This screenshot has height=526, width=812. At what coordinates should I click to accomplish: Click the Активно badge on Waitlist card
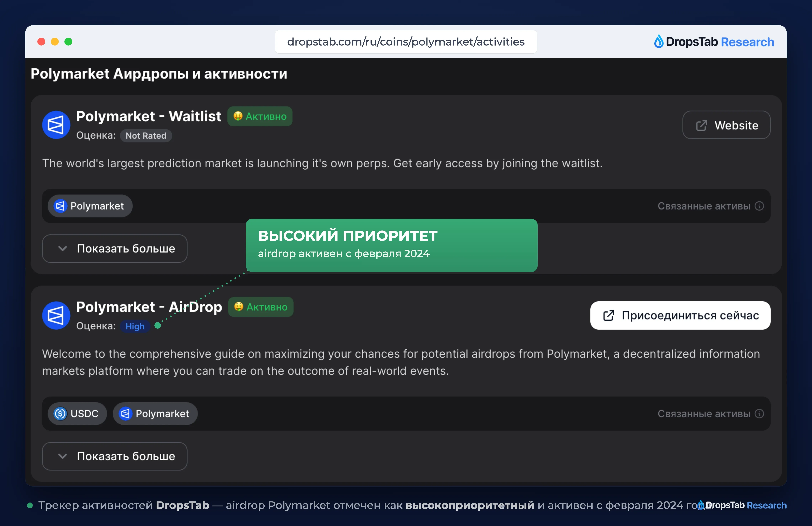tap(260, 116)
